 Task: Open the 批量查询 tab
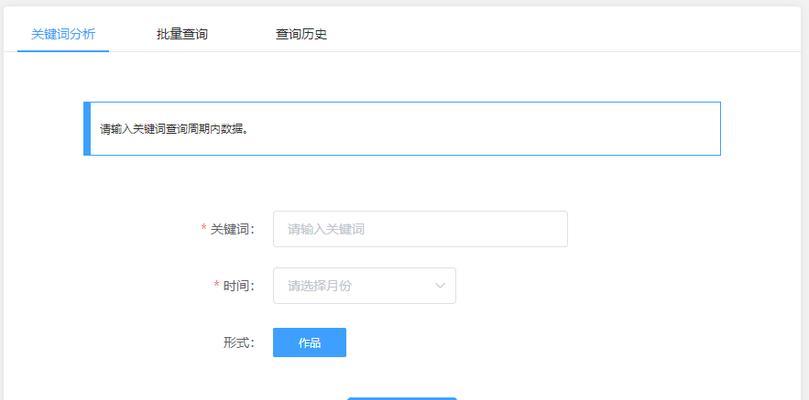tap(182, 35)
